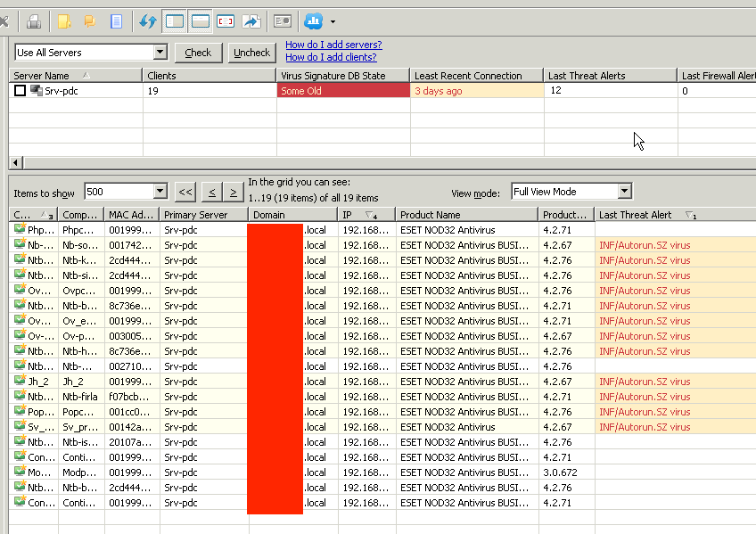
Task: Click Virus Signature DB State column header
Action: 343,76
